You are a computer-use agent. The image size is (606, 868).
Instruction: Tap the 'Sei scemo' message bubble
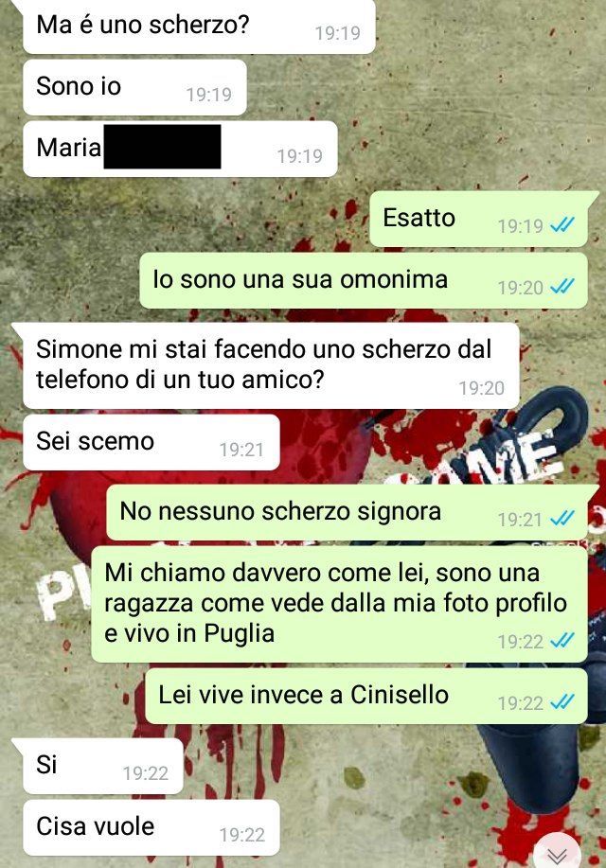click(151, 442)
